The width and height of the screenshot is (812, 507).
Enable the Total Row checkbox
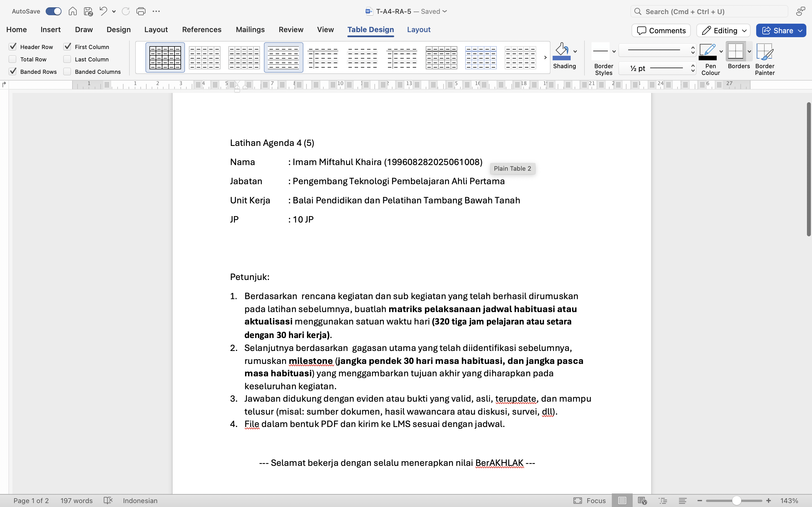click(x=13, y=59)
